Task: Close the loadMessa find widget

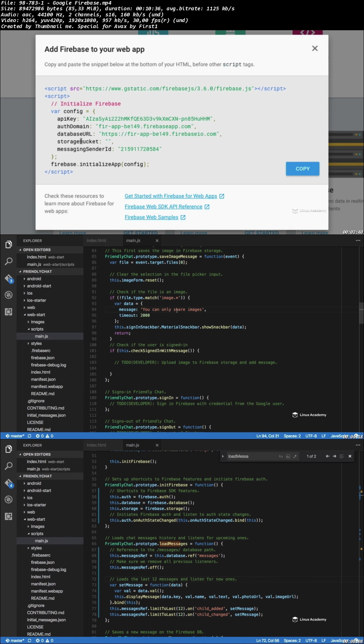Action: click(350, 456)
